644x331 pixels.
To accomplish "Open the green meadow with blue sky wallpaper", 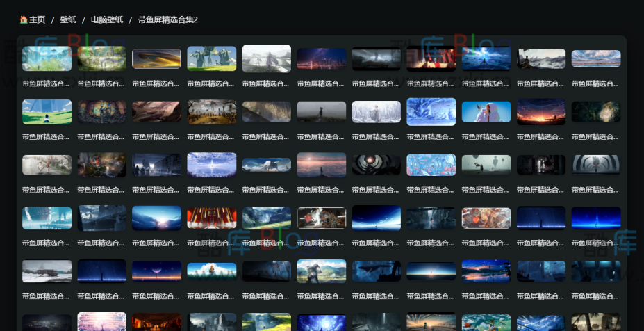I will pos(47,112).
